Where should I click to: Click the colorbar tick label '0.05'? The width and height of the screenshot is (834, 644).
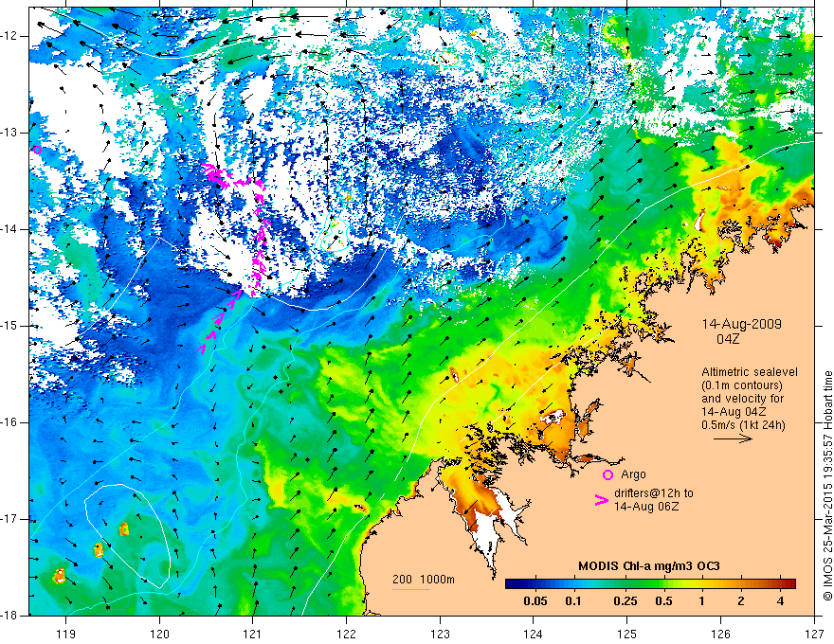[535, 601]
